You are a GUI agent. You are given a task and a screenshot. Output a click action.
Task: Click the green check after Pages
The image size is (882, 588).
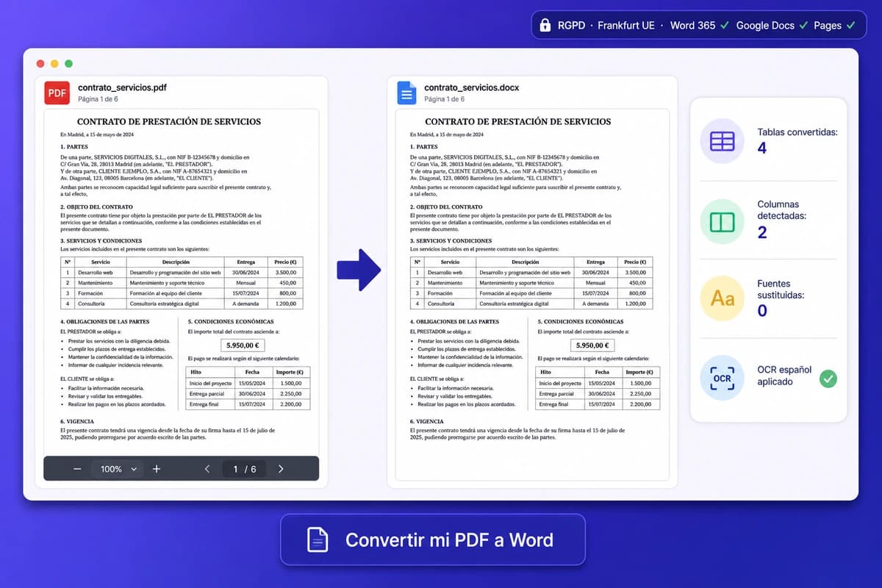851,25
